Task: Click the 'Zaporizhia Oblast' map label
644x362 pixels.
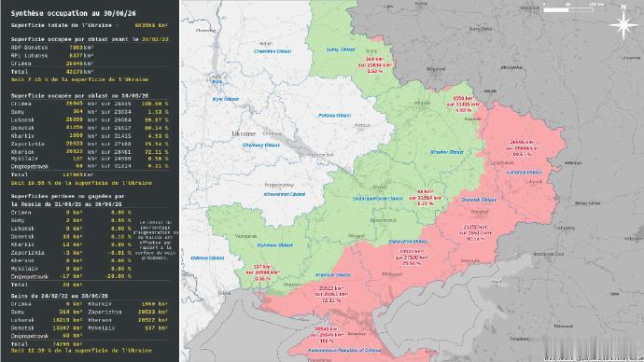Action: [x=408, y=242]
